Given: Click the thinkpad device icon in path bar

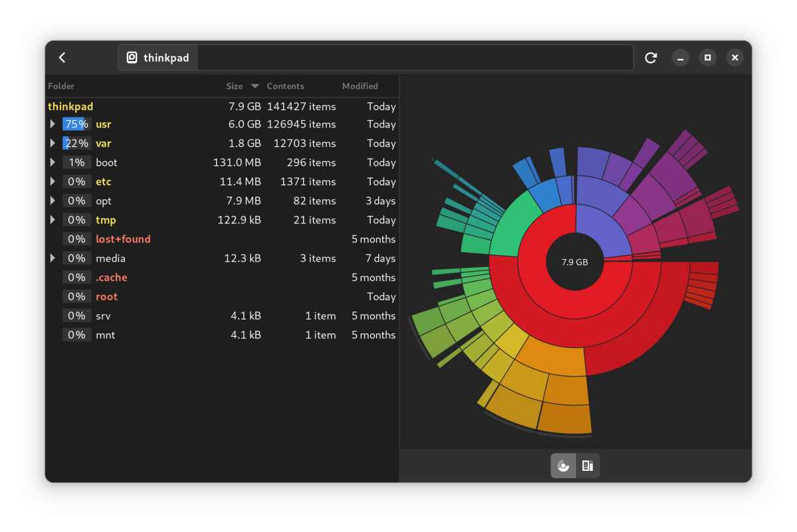Looking at the screenshot, I should click(132, 57).
